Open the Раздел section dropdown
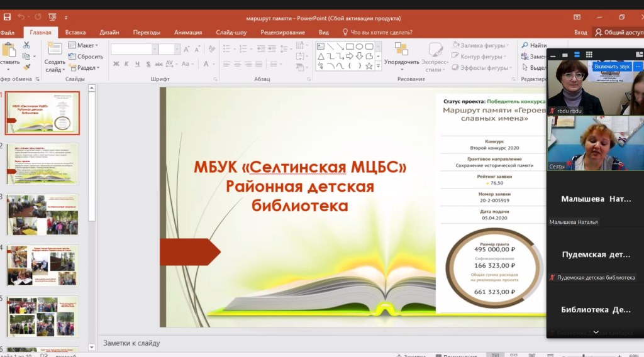644x357 pixels. pos(84,67)
